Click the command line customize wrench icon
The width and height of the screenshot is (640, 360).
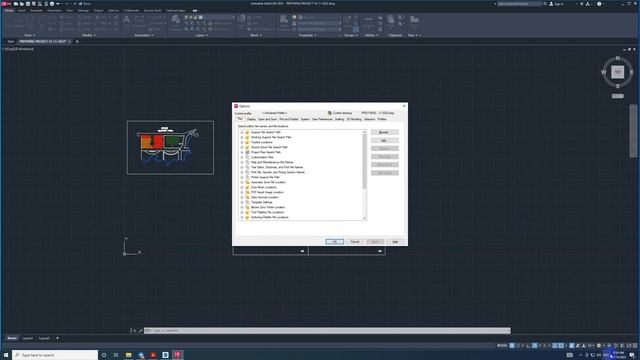tap(140, 331)
